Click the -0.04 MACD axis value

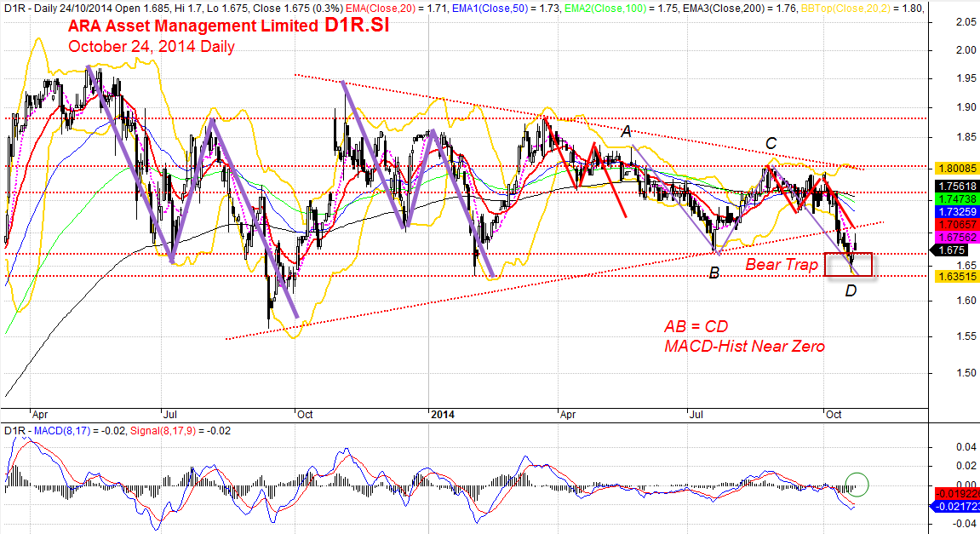pyautogui.click(x=965, y=524)
